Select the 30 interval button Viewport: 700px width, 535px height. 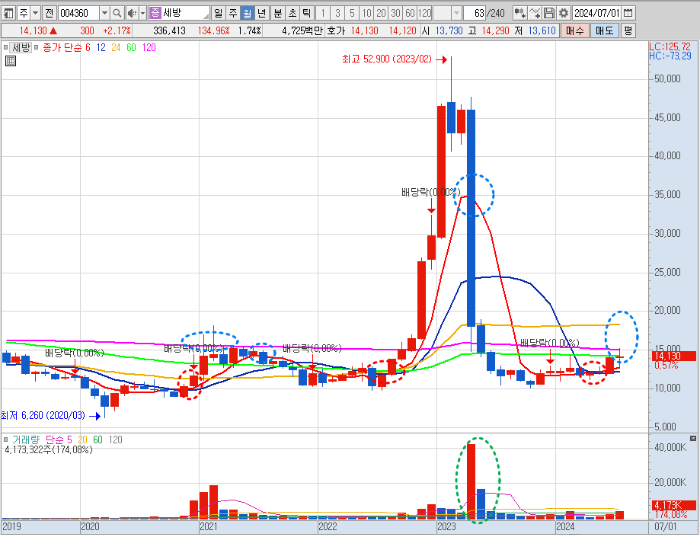(396, 13)
